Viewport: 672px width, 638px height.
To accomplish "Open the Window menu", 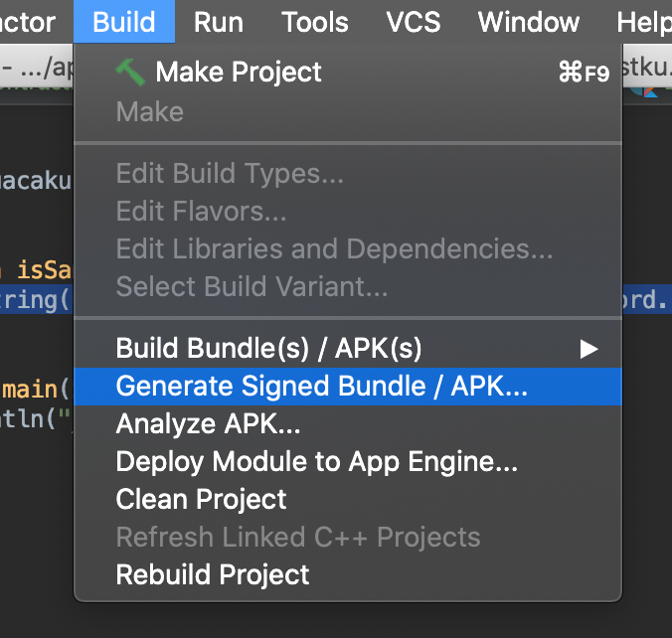I will [x=529, y=21].
